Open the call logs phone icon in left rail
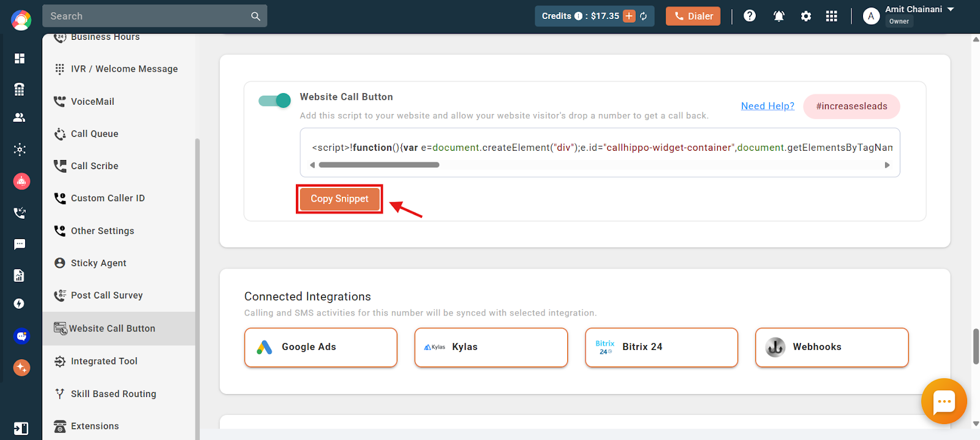 click(x=20, y=213)
